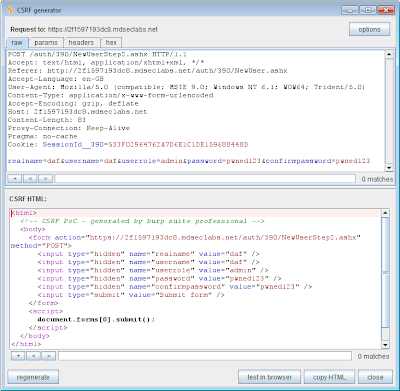Viewport: 400px width, 391px height.
Task: Click the CSRF HTML pane scroll up arrow
Action: (x=385, y=213)
